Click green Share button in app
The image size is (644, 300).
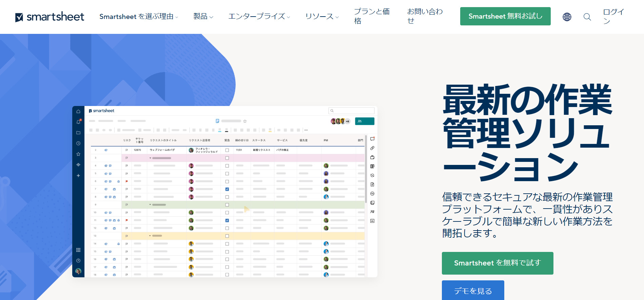(x=365, y=121)
